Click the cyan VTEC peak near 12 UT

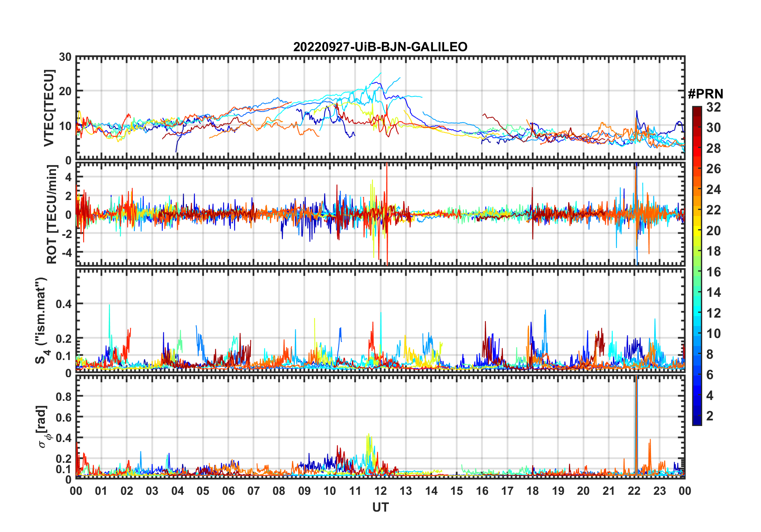[x=380, y=74]
